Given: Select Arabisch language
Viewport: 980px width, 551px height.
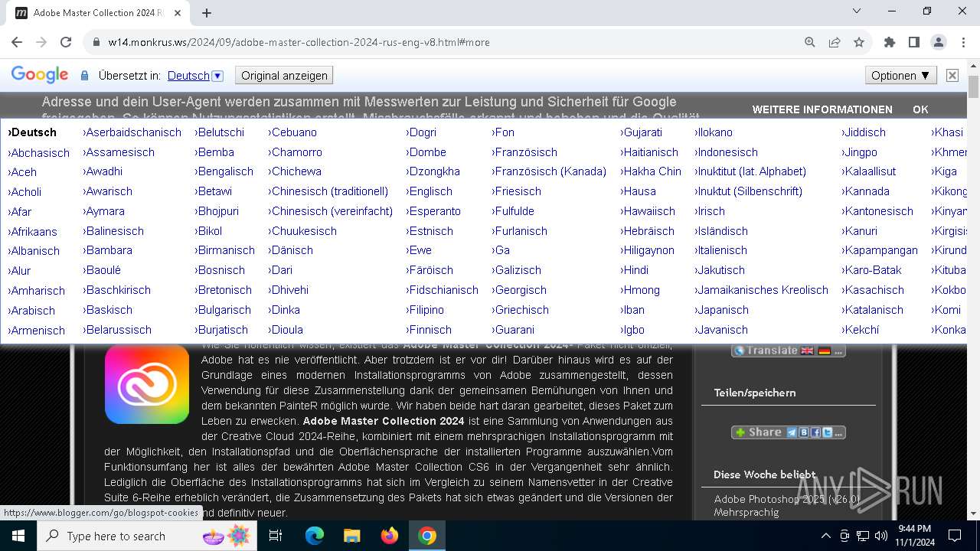Looking at the screenshot, I should tap(31, 311).
